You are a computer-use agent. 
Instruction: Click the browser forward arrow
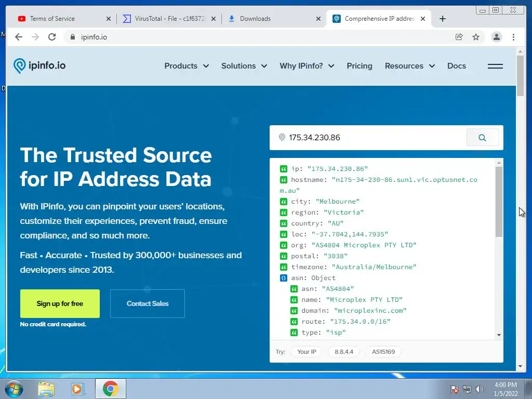[35, 37]
